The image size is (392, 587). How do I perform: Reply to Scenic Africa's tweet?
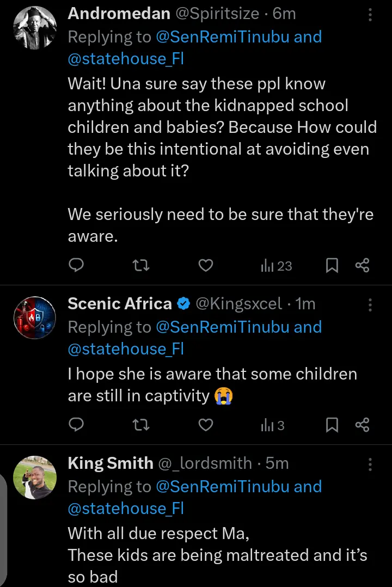[x=76, y=425]
